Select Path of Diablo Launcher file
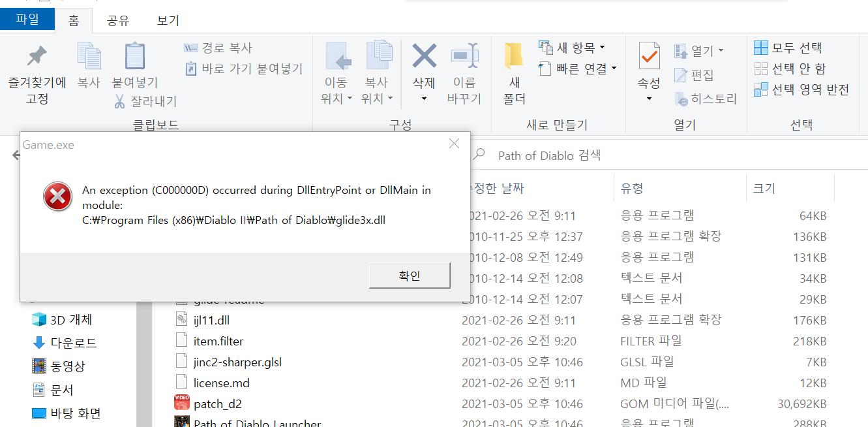 257,422
